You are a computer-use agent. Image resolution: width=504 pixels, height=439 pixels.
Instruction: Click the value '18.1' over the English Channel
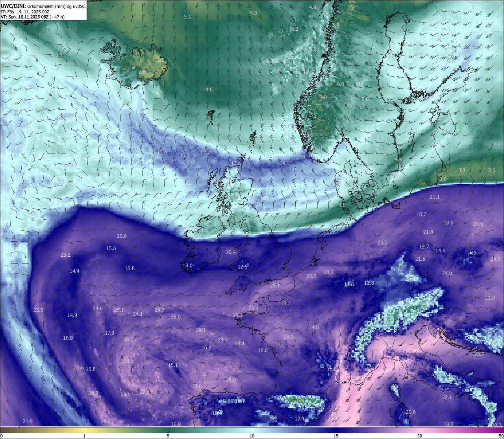point(285,303)
